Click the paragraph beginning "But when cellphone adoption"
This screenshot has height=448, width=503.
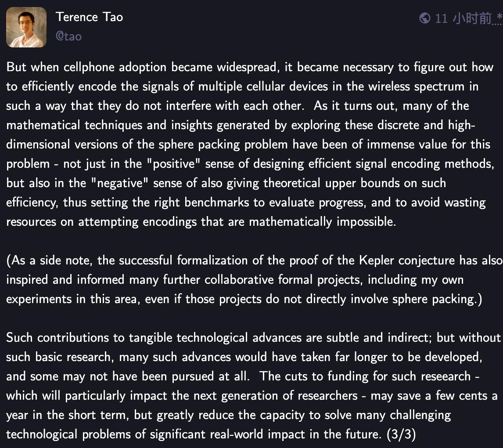click(250, 144)
